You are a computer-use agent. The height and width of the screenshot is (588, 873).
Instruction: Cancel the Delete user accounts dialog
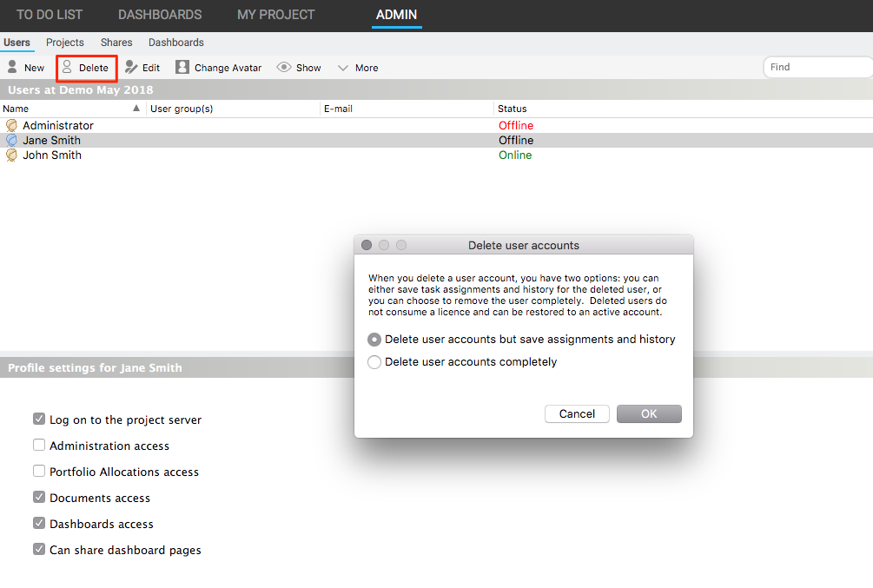point(577,414)
